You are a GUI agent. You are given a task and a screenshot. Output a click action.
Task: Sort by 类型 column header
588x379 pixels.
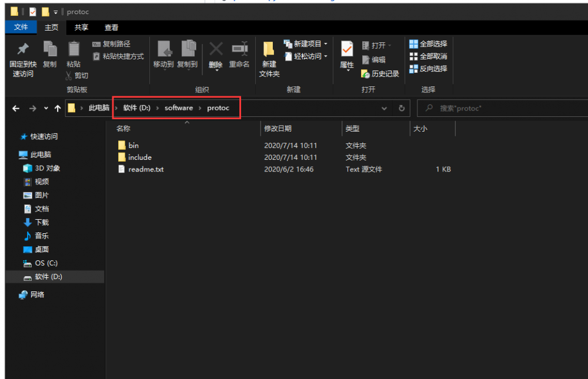(x=352, y=129)
